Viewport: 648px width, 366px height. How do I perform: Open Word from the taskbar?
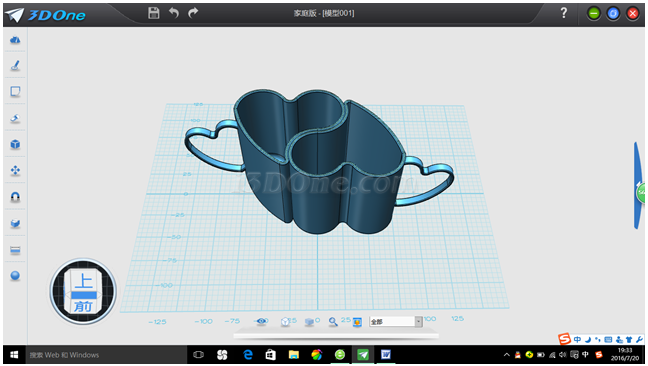click(x=386, y=355)
